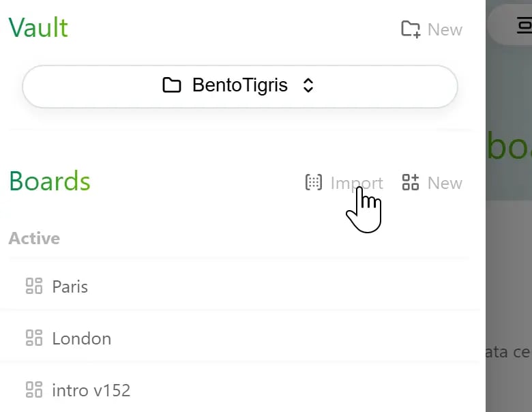Image resolution: width=532 pixels, height=412 pixels.
Task: Click the Import boards grid icon
Action: click(314, 183)
